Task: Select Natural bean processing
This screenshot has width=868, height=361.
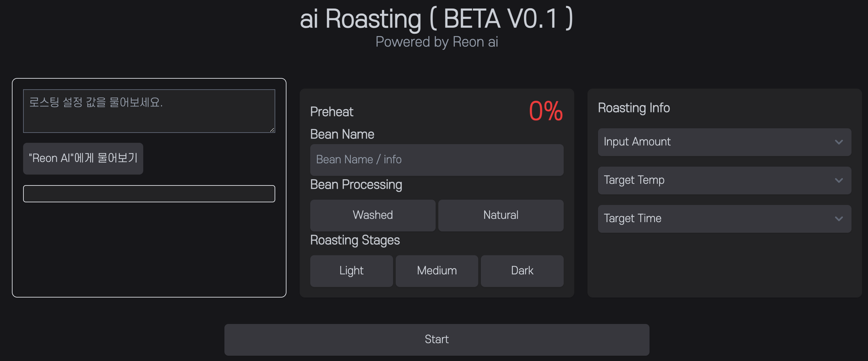Action: (x=500, y=215)
